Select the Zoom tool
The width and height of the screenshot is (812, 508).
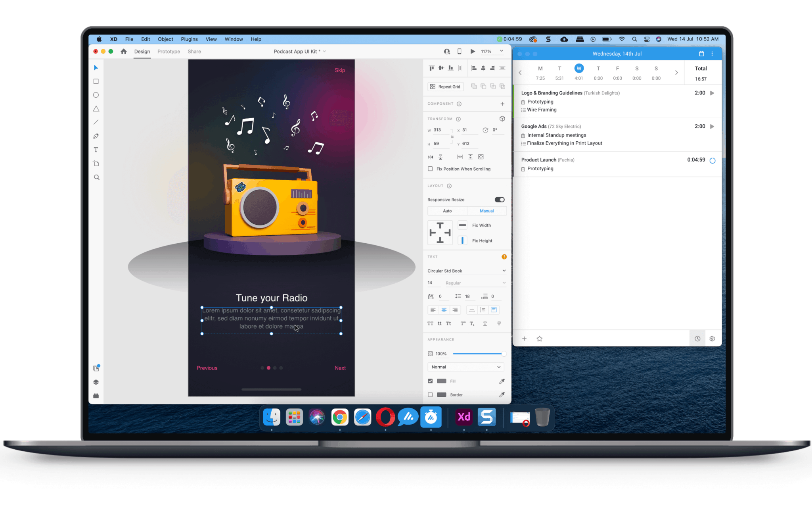point(96,177)
